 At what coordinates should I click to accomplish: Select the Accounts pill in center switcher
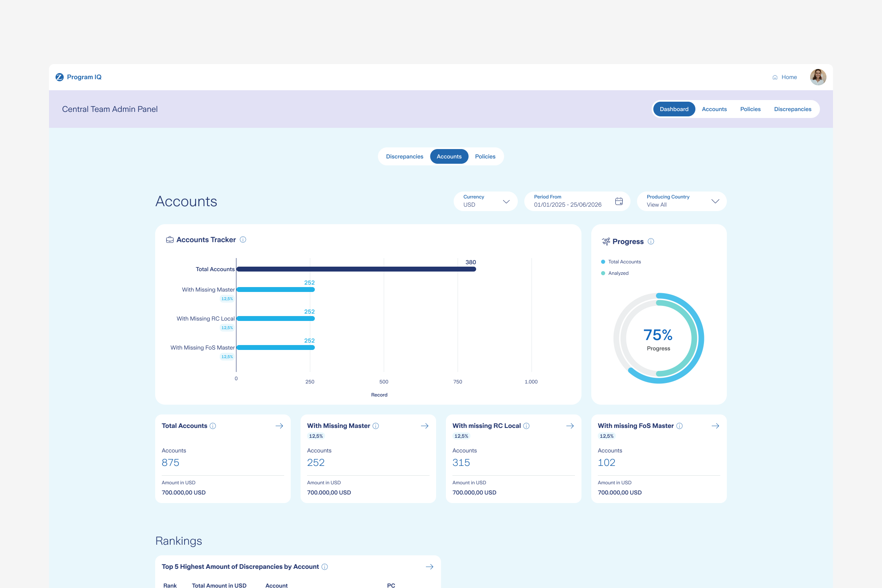click(x=449, y=156)
